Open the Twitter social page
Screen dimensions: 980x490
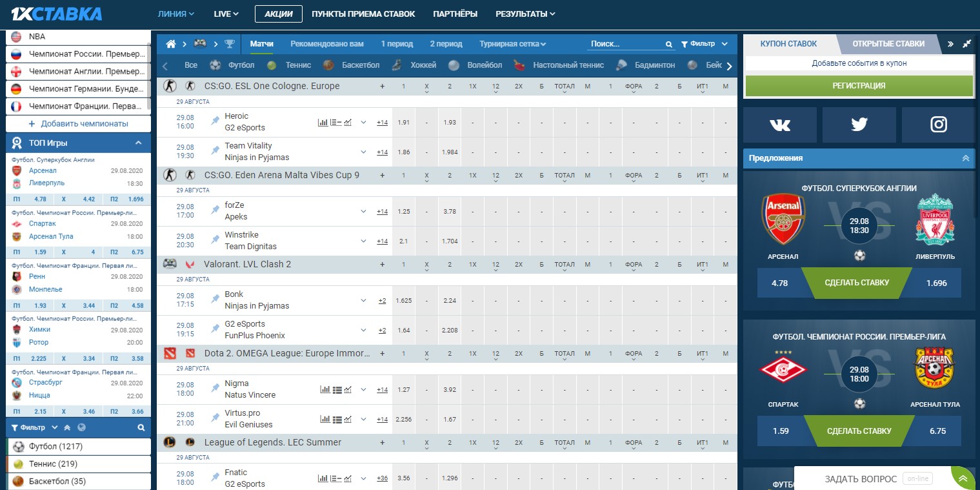pos(859,125)
